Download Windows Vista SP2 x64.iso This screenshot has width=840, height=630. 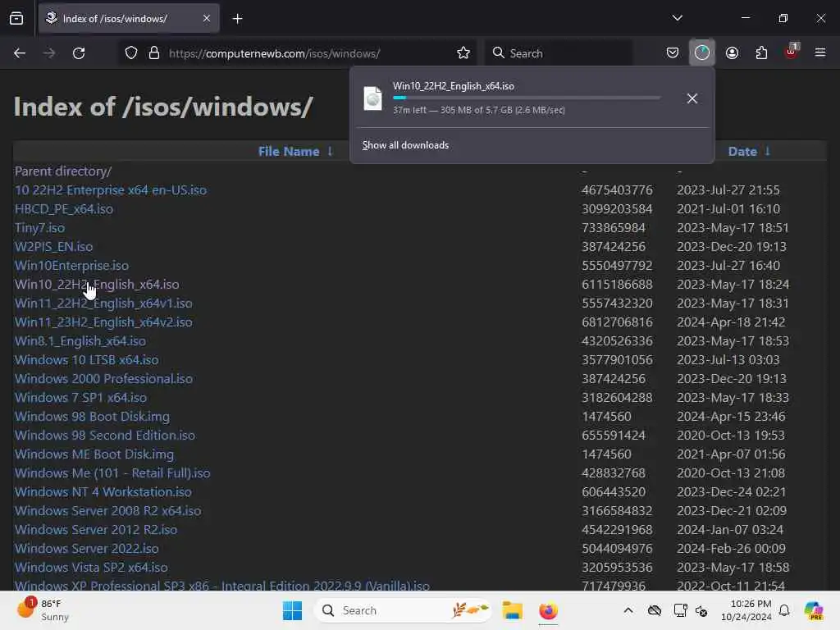click(91, 568)
